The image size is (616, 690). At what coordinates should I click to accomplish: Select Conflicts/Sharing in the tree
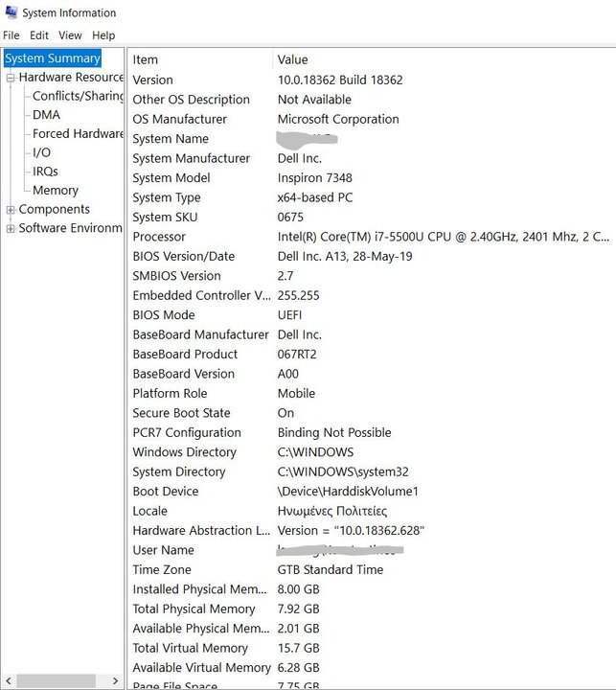tap(78, 96)
